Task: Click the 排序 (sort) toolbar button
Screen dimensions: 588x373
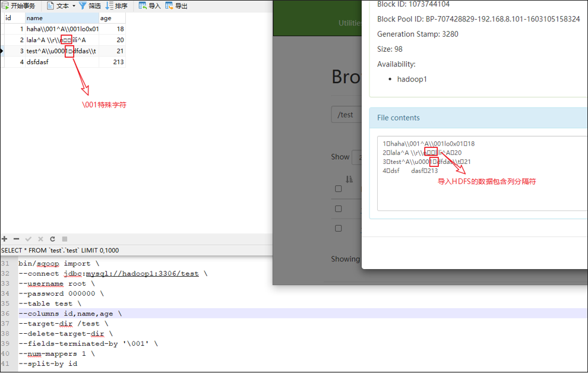Action: 116,5
